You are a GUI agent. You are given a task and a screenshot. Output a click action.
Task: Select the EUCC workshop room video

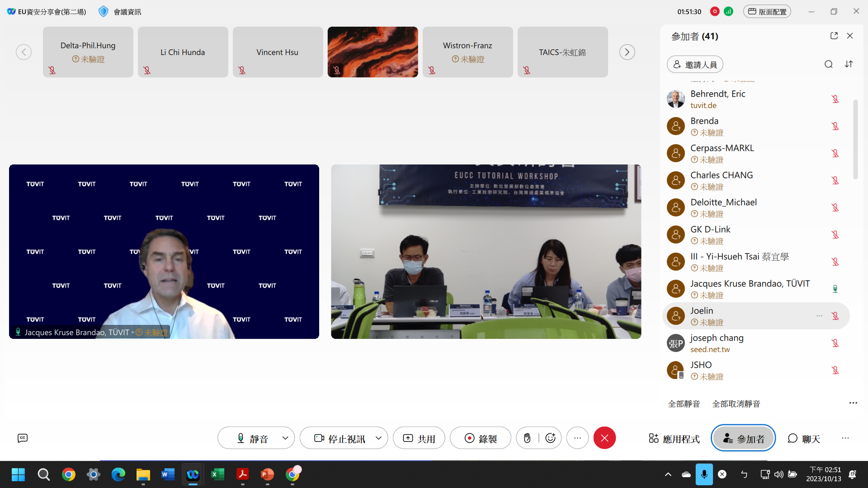486,252
